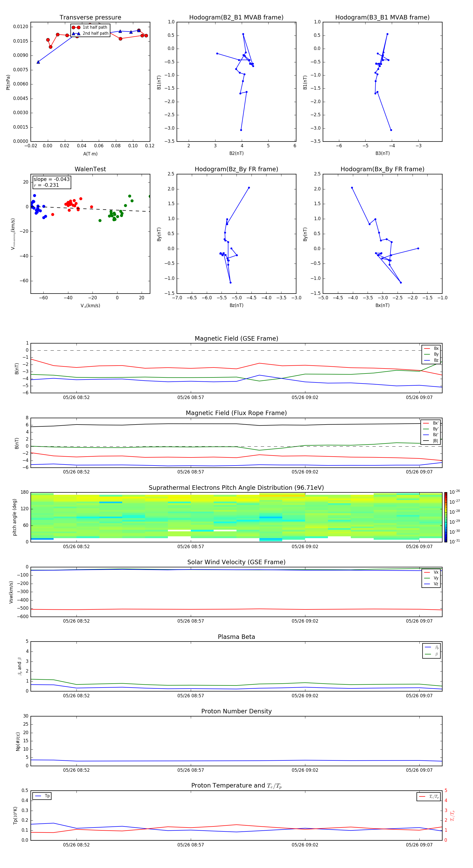
Task: Click the Te/Tp legend box
Action: [429, 796]
